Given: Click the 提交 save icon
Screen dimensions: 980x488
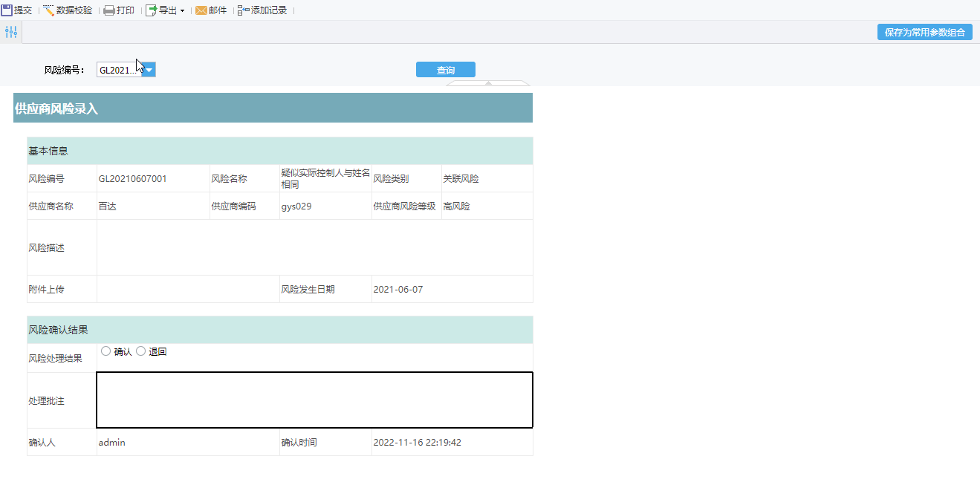Looking at the screenshot, I should point(7,10).
